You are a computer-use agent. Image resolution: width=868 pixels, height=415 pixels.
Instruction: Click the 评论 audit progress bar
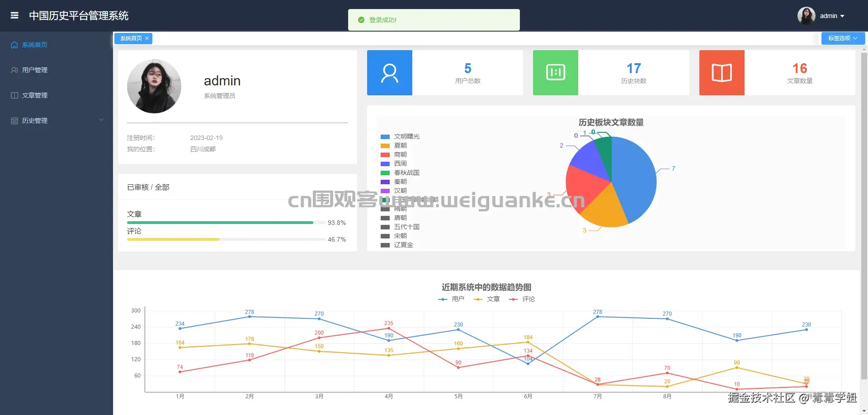(x=226, y=239)
